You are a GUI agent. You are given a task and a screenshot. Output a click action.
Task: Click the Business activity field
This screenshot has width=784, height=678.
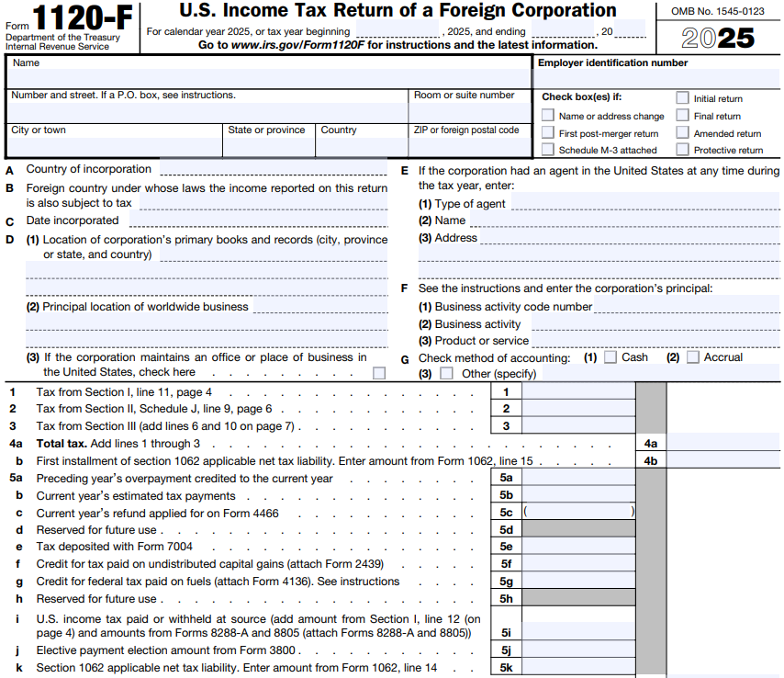[x=655, y=322]
